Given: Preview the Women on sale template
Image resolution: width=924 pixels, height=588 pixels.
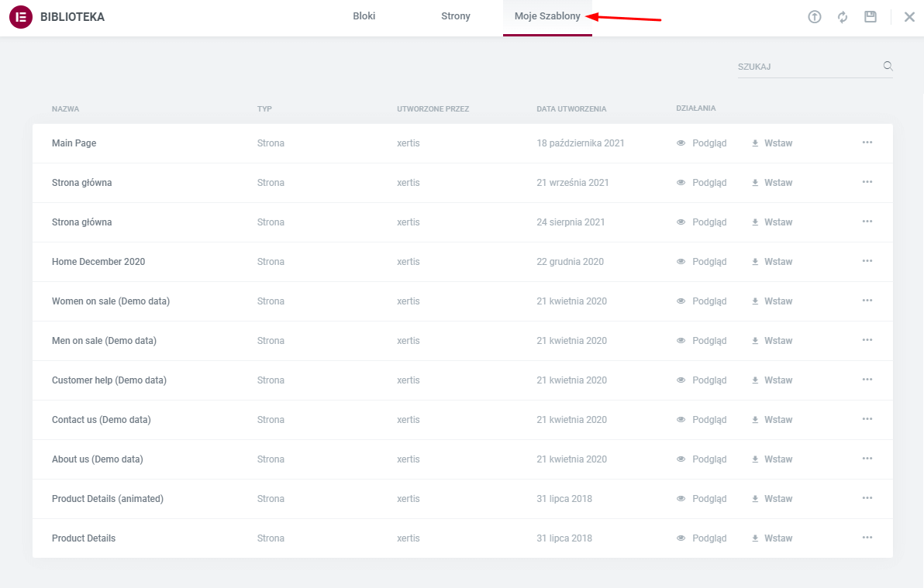Looking at the screenshot, I should tap(702, 301).
